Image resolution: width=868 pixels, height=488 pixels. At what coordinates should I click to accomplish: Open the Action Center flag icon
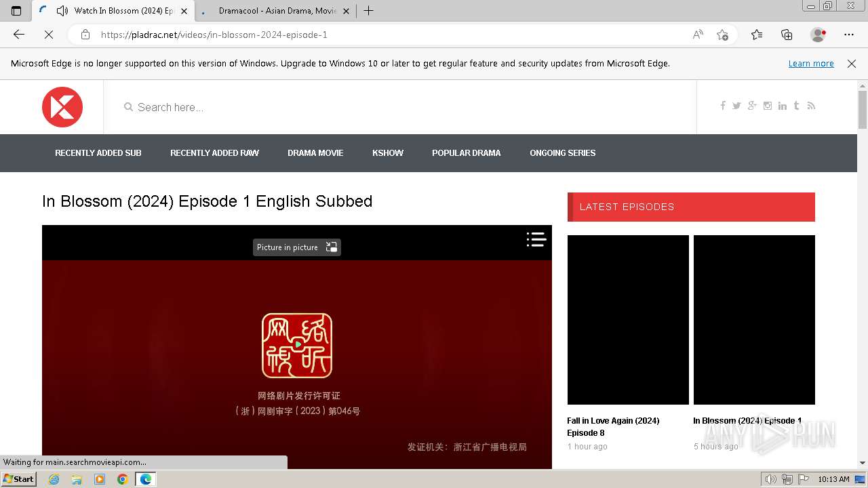[802, 479]
